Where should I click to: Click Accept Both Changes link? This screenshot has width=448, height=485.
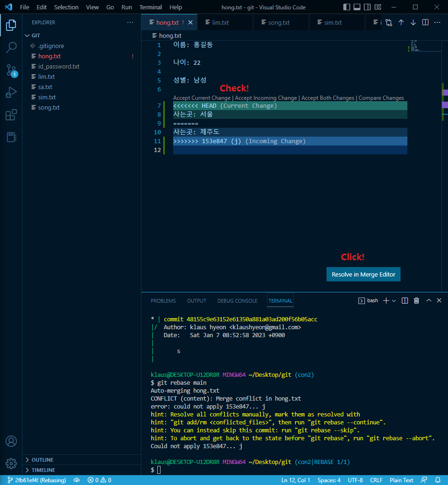[x=328, y=98]
